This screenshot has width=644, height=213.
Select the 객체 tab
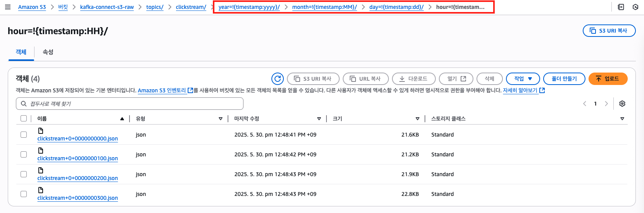(21, 52)
